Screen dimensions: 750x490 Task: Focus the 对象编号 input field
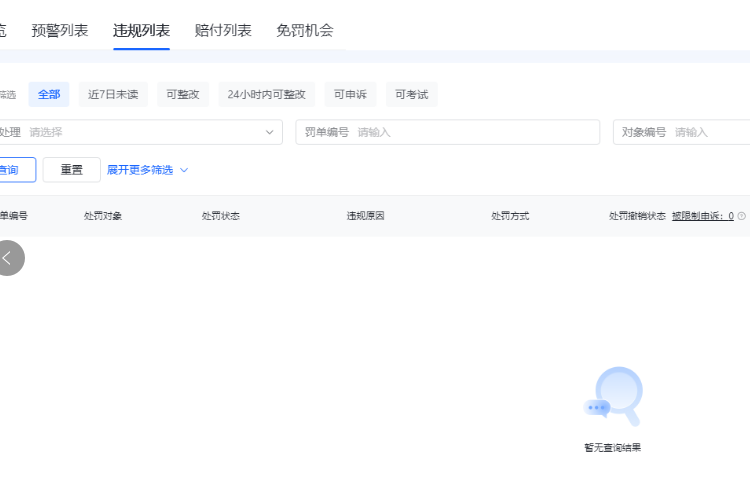(710, 132)
